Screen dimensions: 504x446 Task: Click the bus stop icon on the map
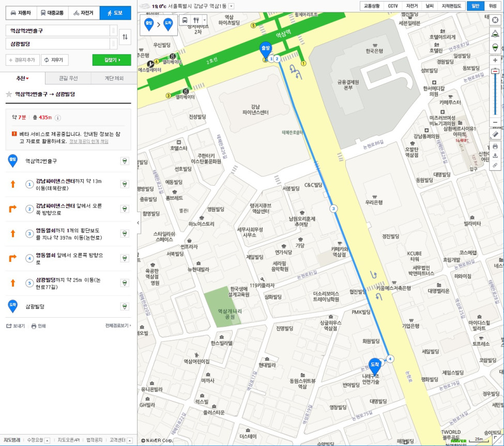[185, 20]
